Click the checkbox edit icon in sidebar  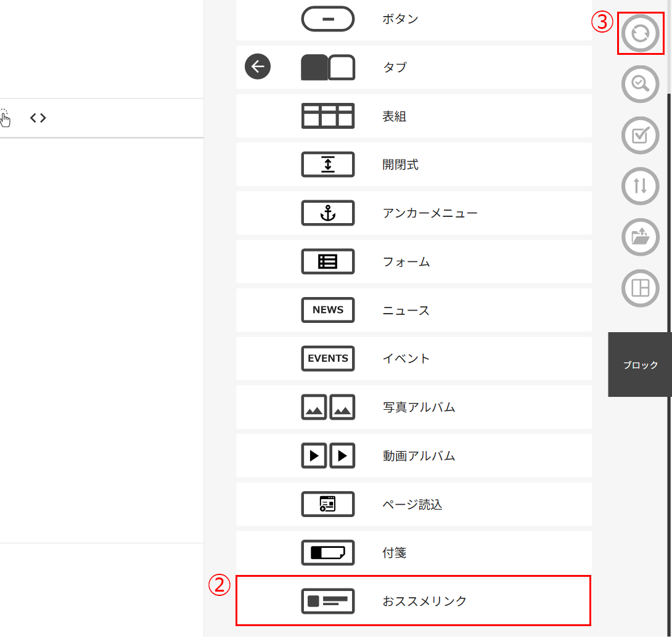(641, 135)
